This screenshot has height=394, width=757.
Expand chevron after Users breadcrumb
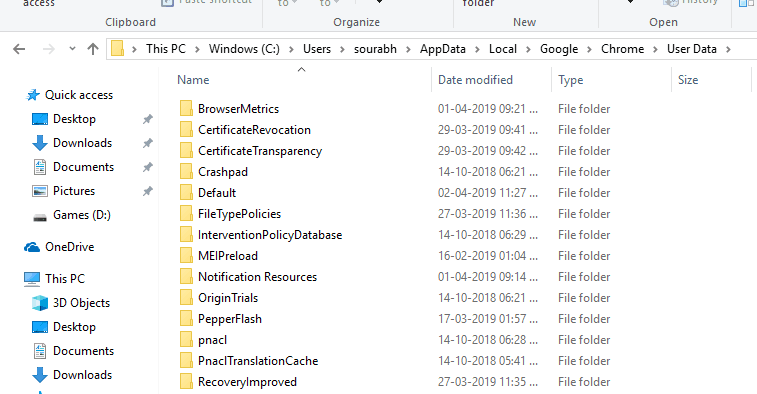point(342,49)
